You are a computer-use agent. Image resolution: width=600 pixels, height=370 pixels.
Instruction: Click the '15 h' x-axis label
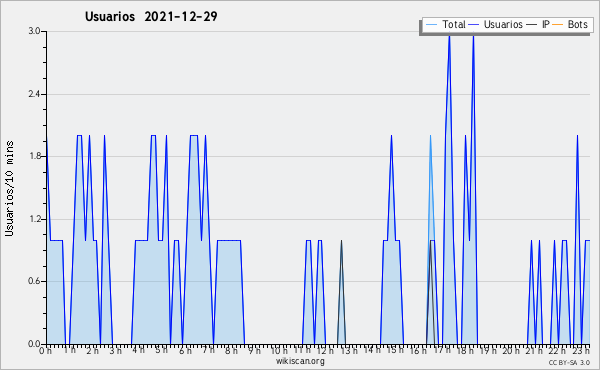(395, 350)
